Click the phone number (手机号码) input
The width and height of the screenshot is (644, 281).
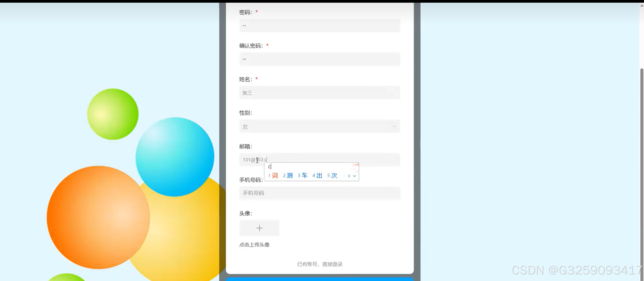(320, 193)
